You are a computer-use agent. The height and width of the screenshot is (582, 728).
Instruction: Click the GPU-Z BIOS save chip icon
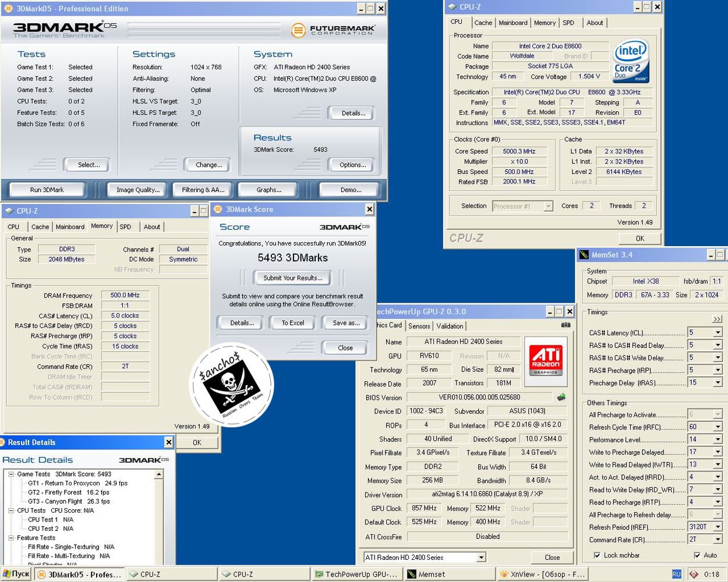point(561,397)
